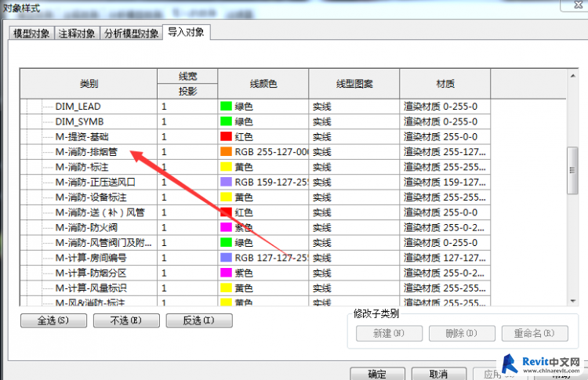This screenshot has width=588, height=380.
Task: Click the scrollbar down arrow
Action: [572, 301]
